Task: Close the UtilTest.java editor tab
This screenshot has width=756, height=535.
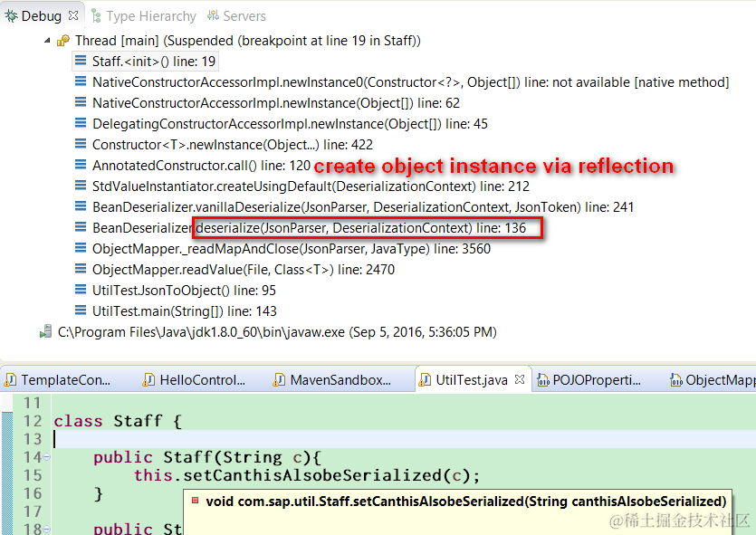Action: click(520, 379)
